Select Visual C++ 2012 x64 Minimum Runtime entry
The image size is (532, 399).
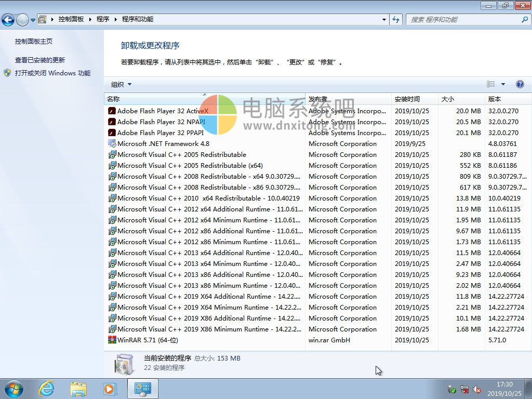pyautogui.click(x=318, y=220)
